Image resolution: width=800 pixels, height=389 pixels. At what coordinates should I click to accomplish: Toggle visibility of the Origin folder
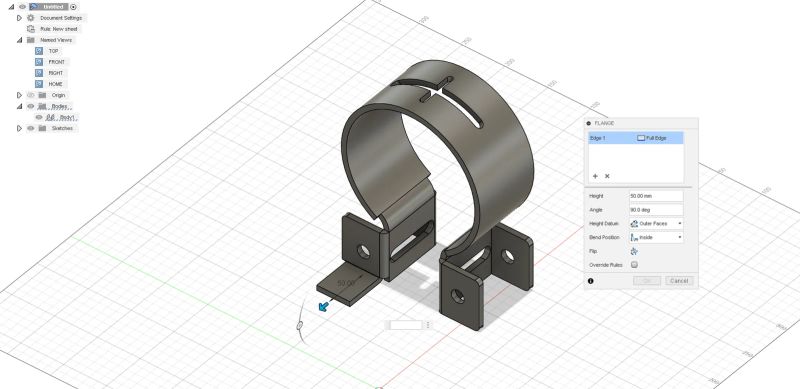pos(31,95)
